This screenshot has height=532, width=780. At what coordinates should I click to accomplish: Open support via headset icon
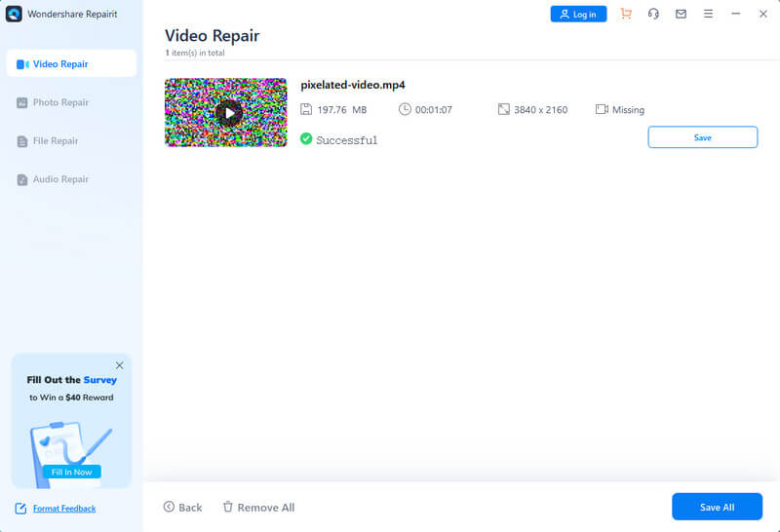[653, 14]
